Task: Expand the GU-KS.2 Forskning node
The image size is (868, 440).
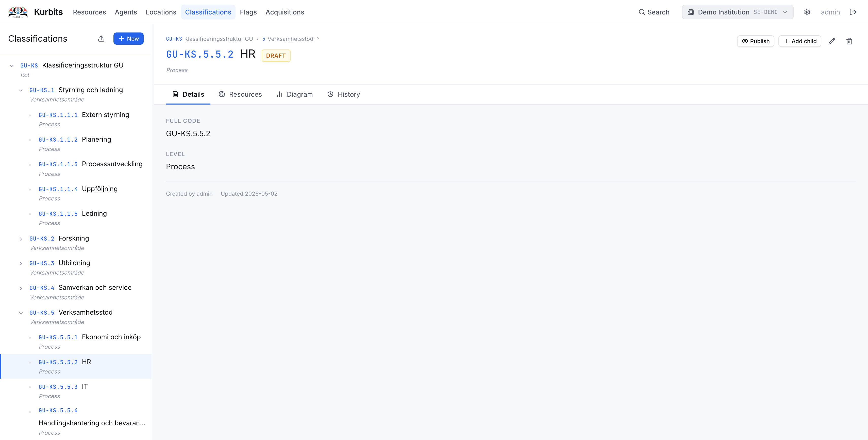Action: pyautogui.click(x=21, y=239)
